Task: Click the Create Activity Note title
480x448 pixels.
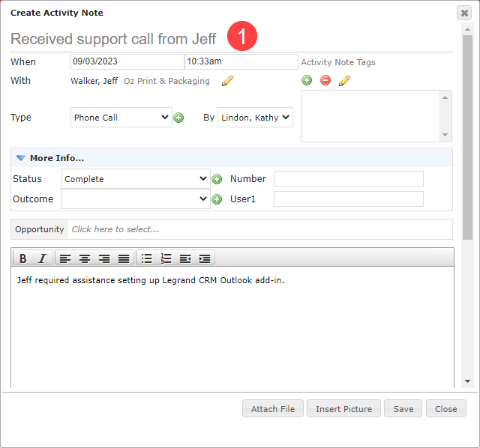Action: (x=57, y=13)
